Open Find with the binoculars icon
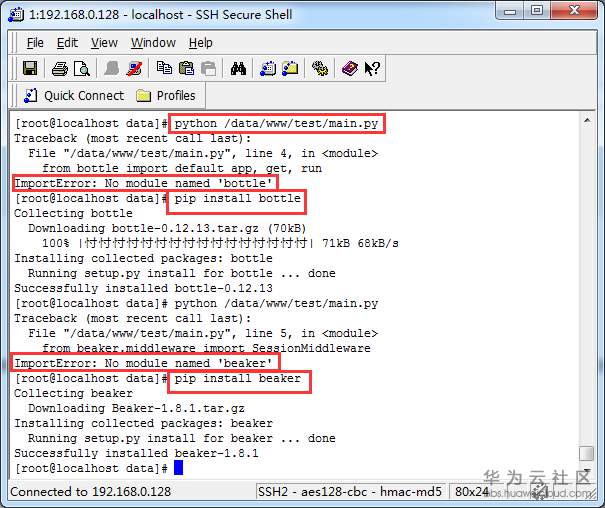Viewport: 605px width, 508px height. coord(238,69)
